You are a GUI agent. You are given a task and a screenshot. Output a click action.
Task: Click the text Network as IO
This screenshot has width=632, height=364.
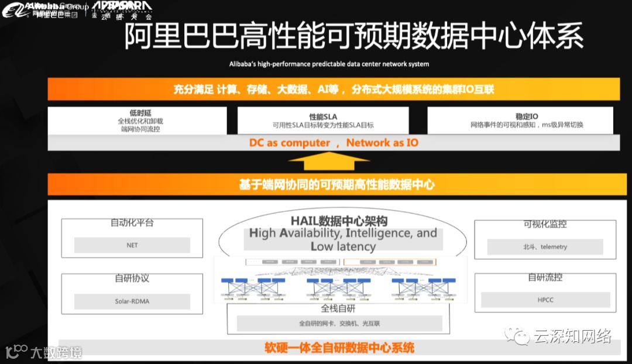click(x=382, y=143)
